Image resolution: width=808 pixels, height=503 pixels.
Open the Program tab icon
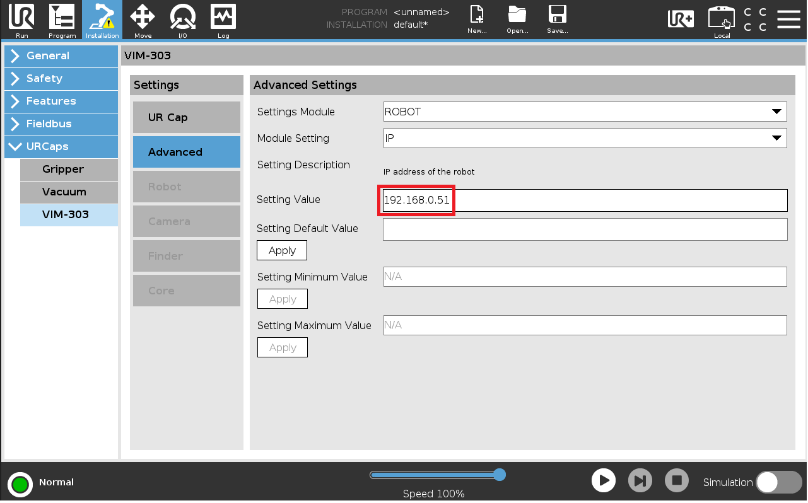(62, 20)
